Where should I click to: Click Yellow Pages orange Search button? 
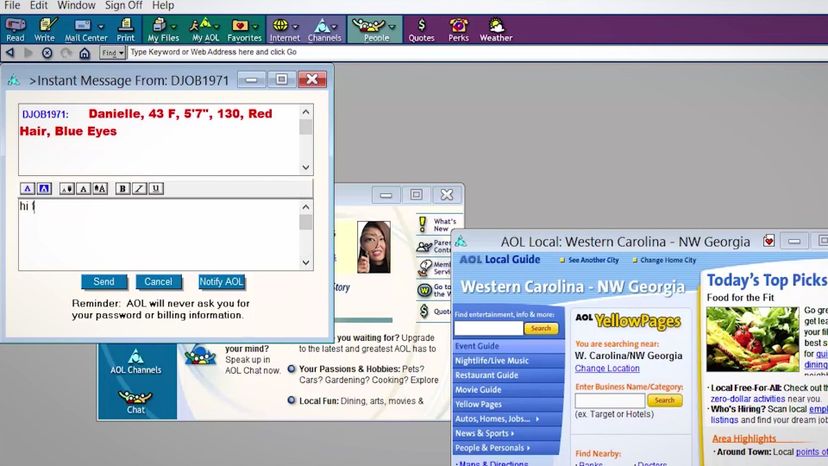[x=664, y=400]
